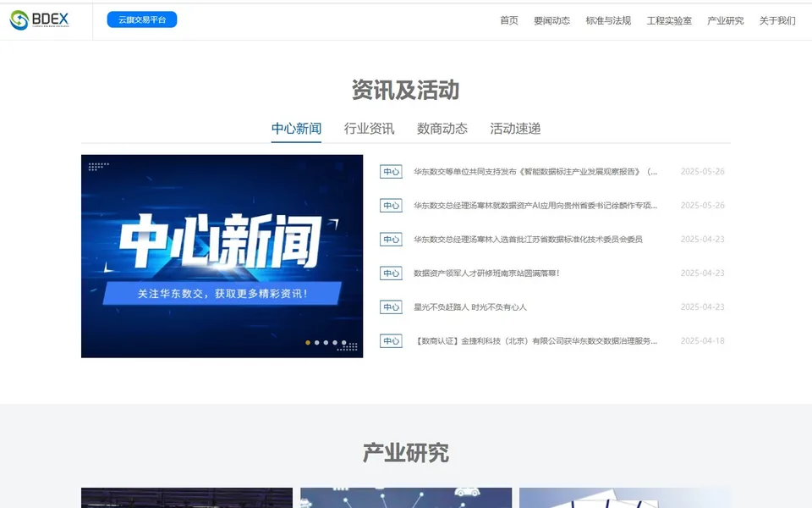Screen dimensions: 812x508
Task: Click the 资讯及活动 heading
Action: (x=405, y=91)
